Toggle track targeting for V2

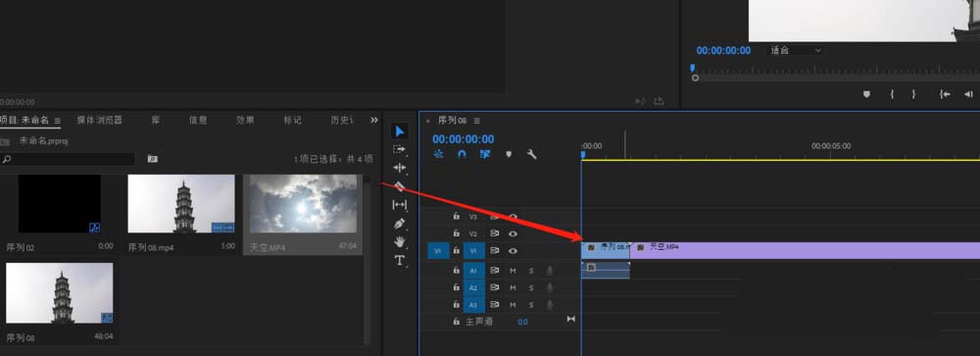pos(473,233)
